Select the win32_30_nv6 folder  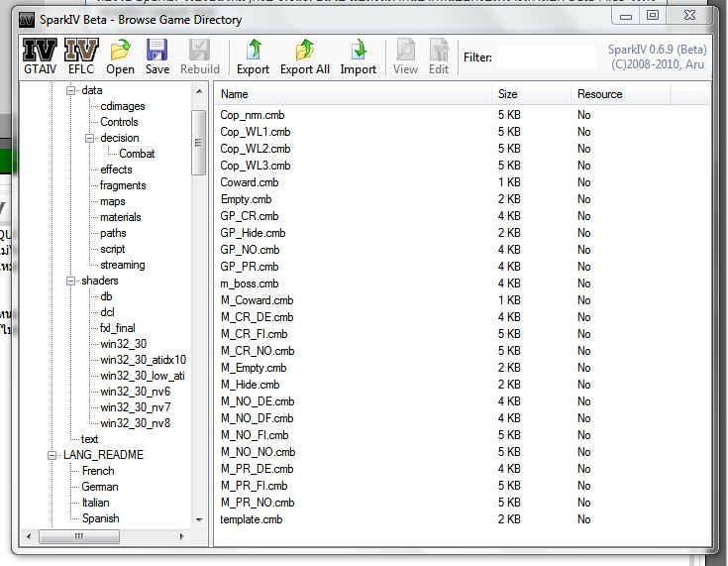[135, 392]
